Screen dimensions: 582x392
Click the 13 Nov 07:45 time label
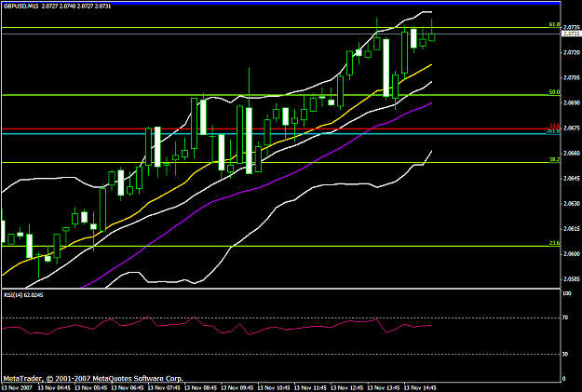tap(164, 388)
